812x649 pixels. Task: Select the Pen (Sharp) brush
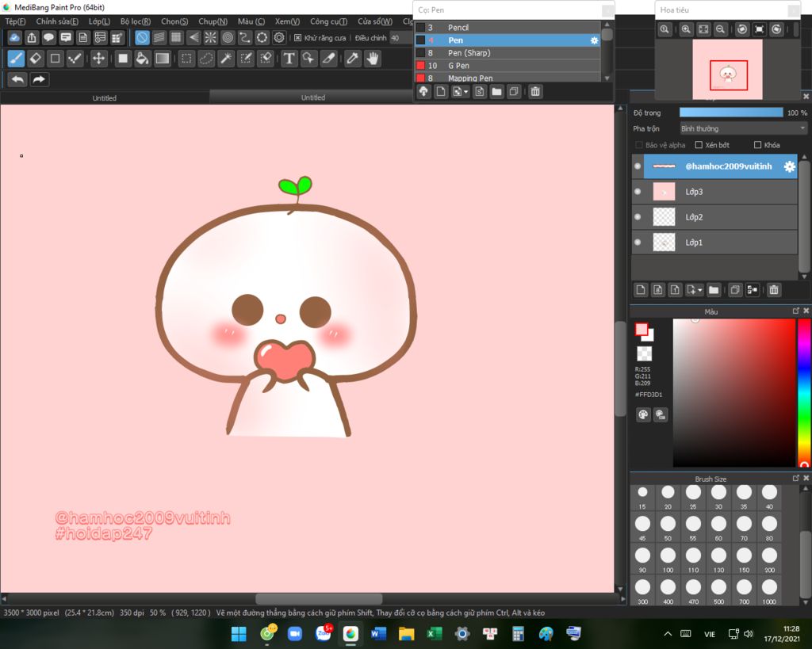(507, 53)
